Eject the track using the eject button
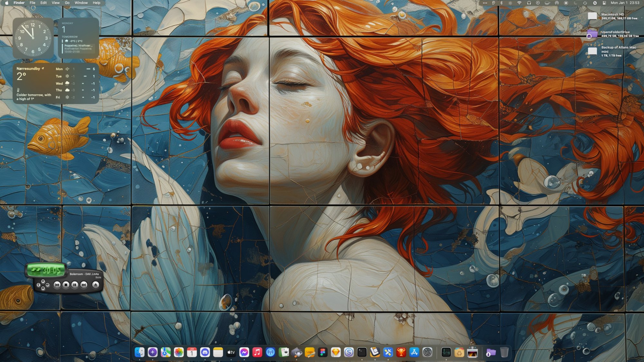Image resolution: width=644 pixels, height=362 pixels. (97, 285)
